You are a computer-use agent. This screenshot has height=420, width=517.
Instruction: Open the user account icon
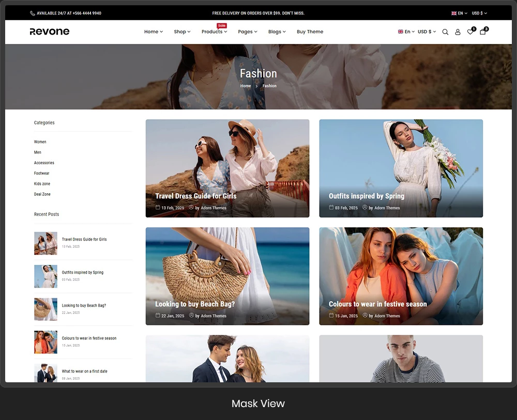(x=458, y=32)
